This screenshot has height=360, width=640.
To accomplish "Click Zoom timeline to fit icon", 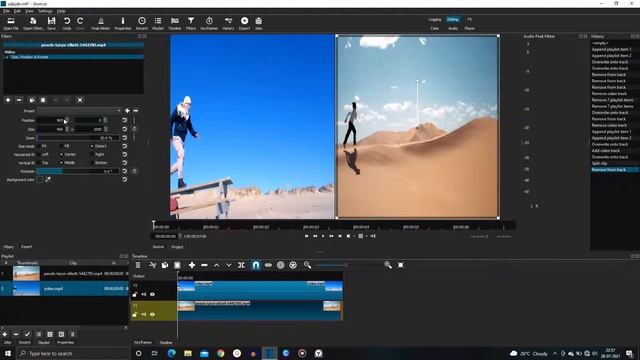I will point(401,265).
